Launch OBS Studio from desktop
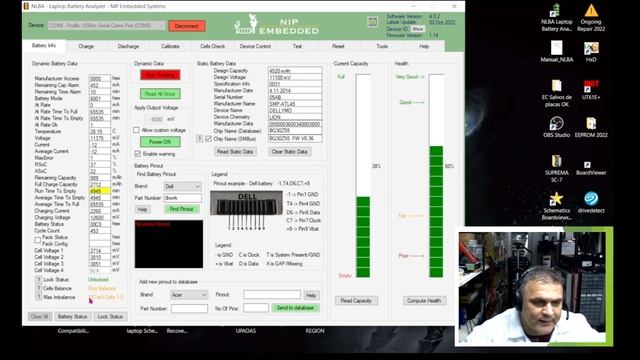 click(x=556, y=127)
